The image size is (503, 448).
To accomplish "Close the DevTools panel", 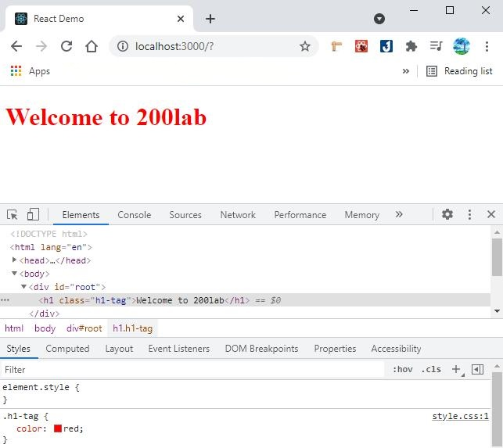I will [x=490, y=214].
